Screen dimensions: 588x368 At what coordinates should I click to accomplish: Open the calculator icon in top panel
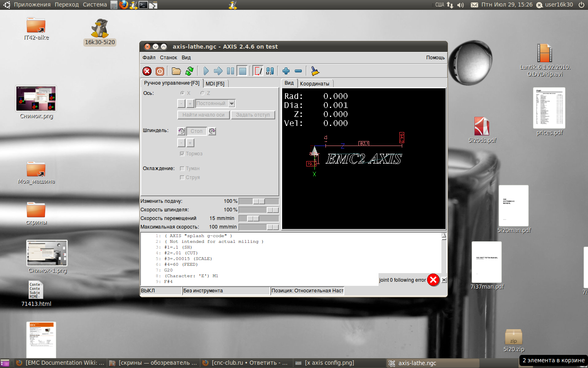(114, 5)
